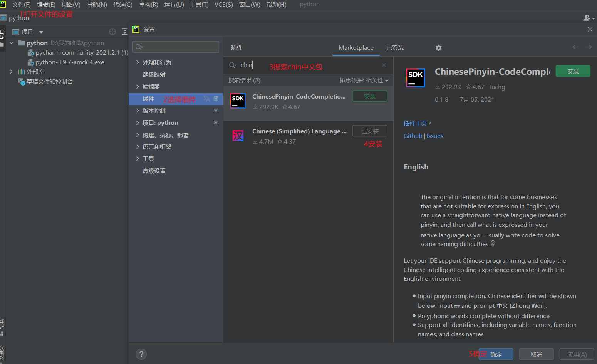This screenshot has width=597, height=364.
Task: Switch to the Marketplace tab
Action: click(356, 47)
